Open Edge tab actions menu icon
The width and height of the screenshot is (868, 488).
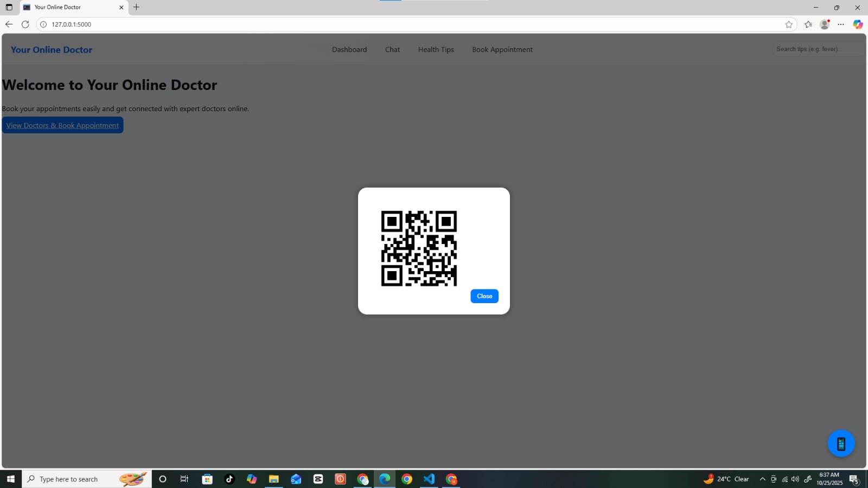click(x=9, y=7)
